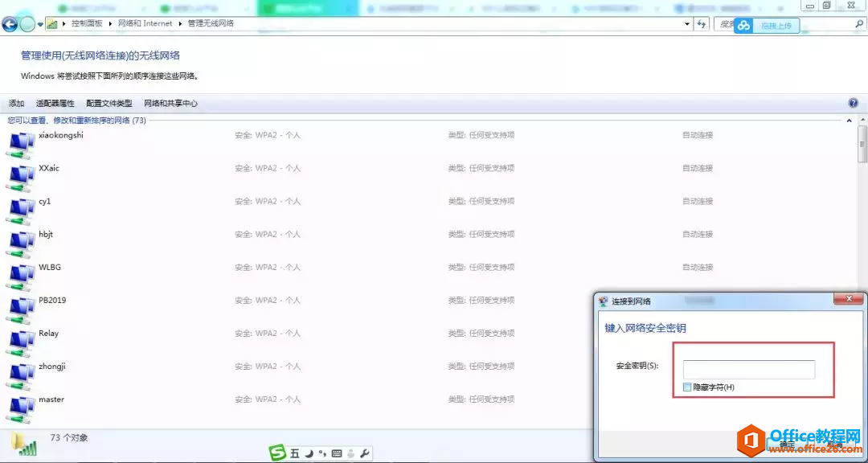The image size is (868, 463).
Task: Click the network signal icon in address bar
Action: pos(52,24)
